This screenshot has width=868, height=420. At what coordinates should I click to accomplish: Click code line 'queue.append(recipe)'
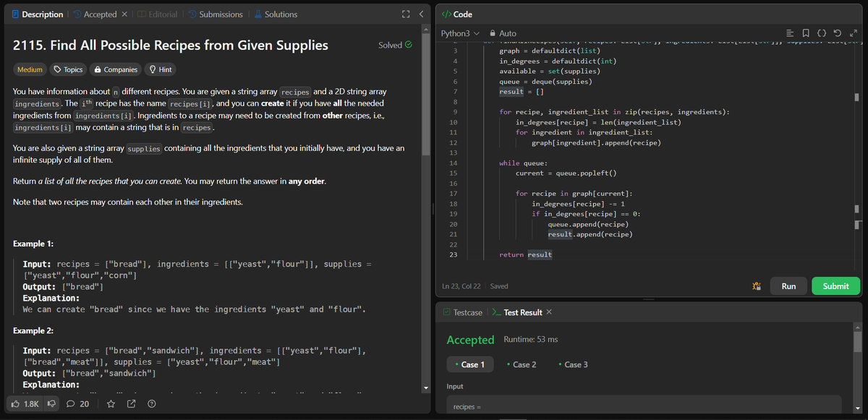pos(587,224)
